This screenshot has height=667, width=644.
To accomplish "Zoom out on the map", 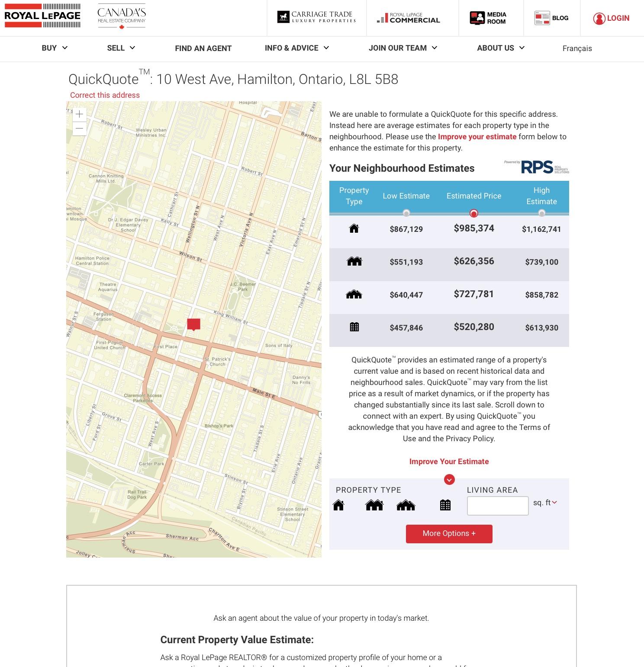I will coord(79,128).
